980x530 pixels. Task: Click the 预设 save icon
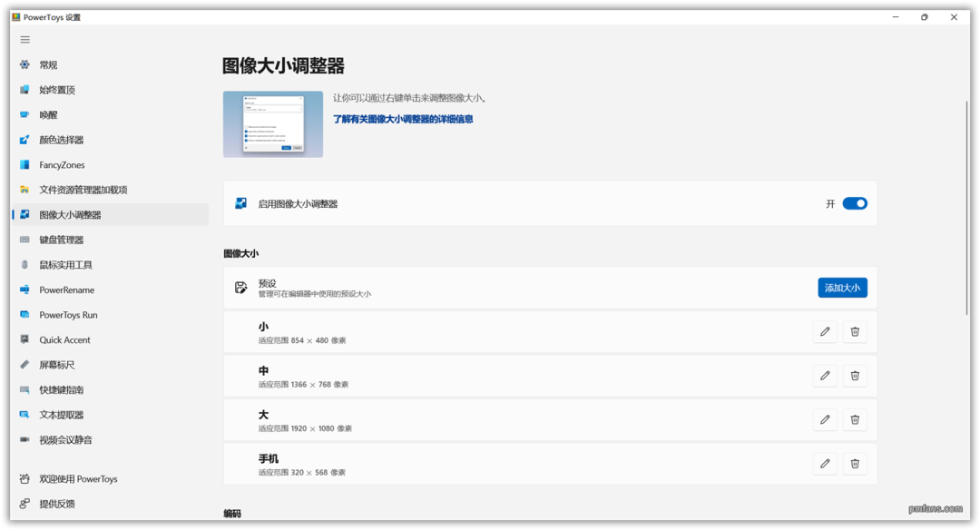[240, 288]
